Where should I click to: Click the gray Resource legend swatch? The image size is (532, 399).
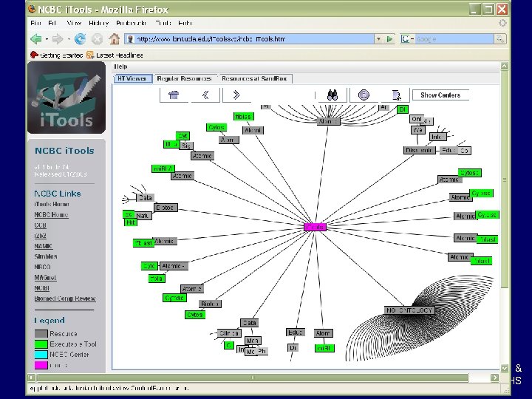point(41,334)
